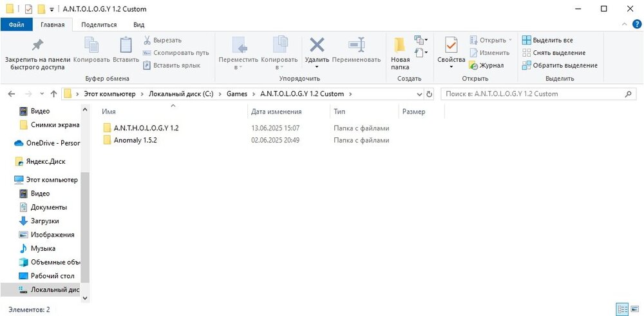Open the Anomaly 1.5.2 folder

point(135,140)
